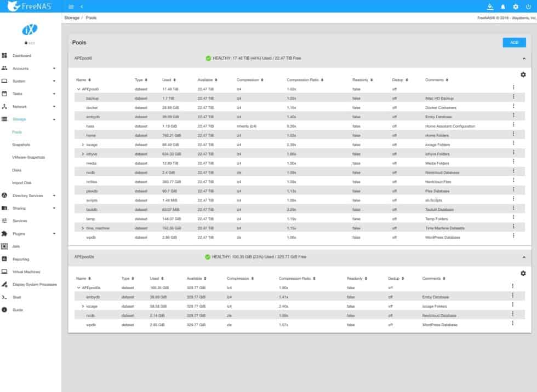Expand the iocage dataset tree
Viewport: 537px width, 392px height.
tap(84, 144)
